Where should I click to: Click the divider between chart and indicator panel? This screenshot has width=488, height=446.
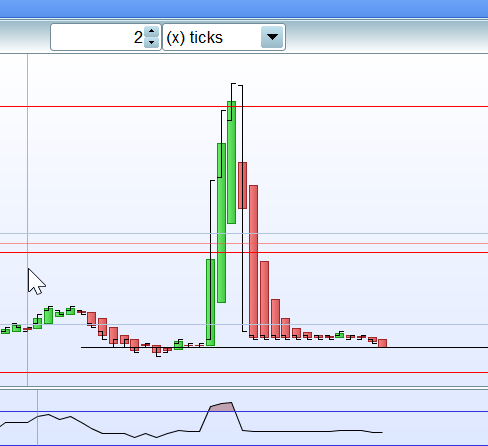pos(244,388)
